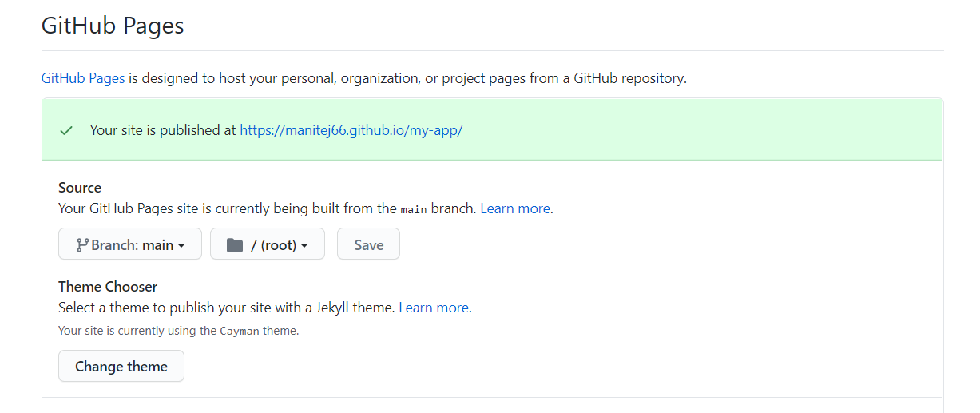The image size is (980, 413).
Task: Click the Change theme button
Action: pos(121,366)
